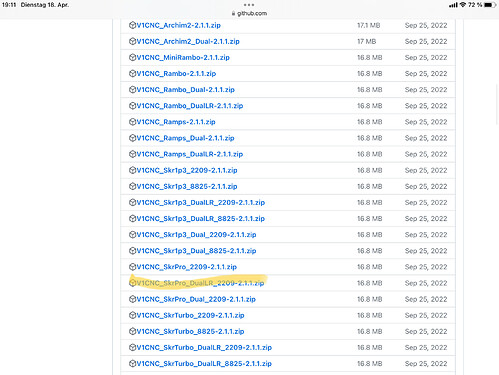The height and width of the screenshot is (375, 499).
Task: Click package icon beside V1CNC_Ramps-2.1.1.zip
Action: pyautogui.click(x=132, y=122)
